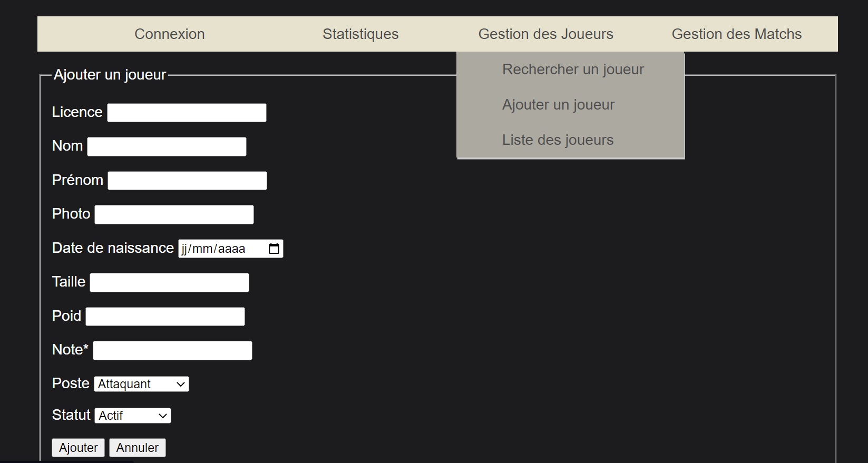Focus the required Note* input field
This screenshot has height=463, width=868.
click(x=172, y=350)
